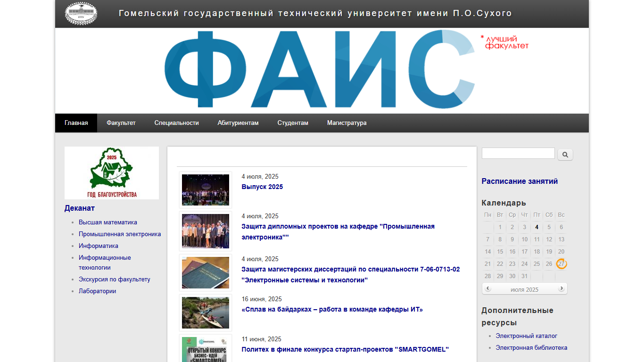Open the Политех в финале конкурса article
The width and height of the screenshot is (644, 362).
(345, 349)
